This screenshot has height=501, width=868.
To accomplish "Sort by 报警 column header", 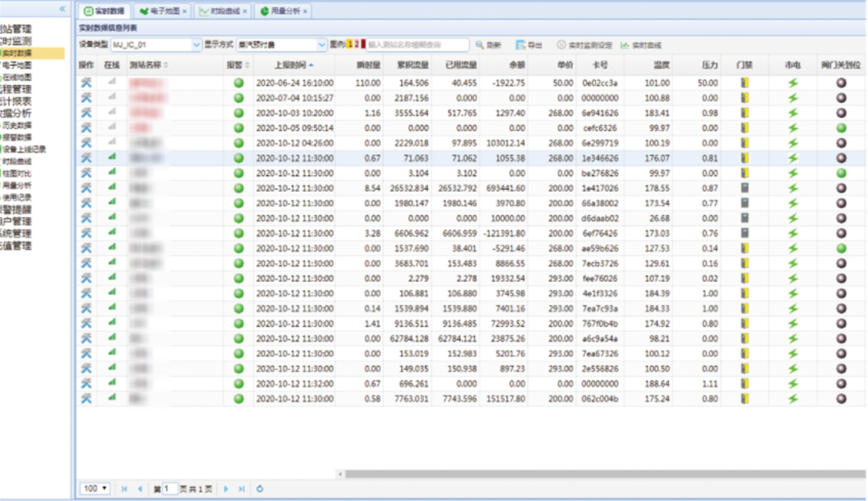I will (x=239, y=65).
